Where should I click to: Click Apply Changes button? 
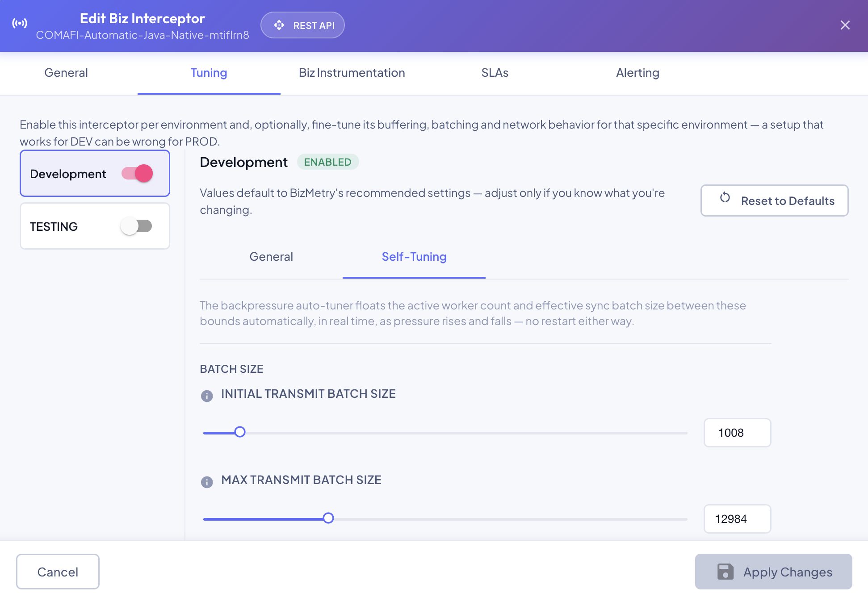[x=773, y=572]
